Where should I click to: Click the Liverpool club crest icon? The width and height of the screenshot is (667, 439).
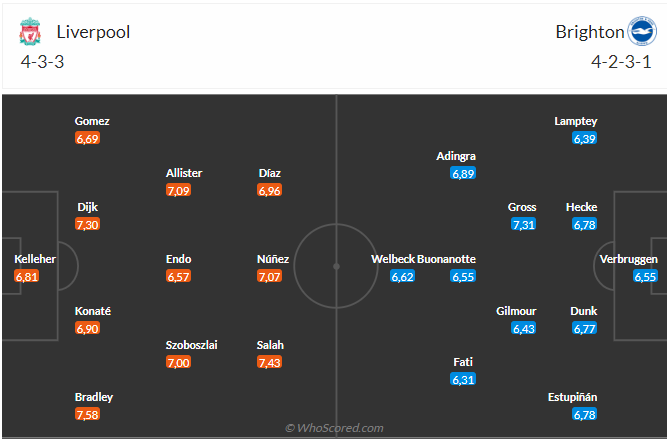pos(29,32)
